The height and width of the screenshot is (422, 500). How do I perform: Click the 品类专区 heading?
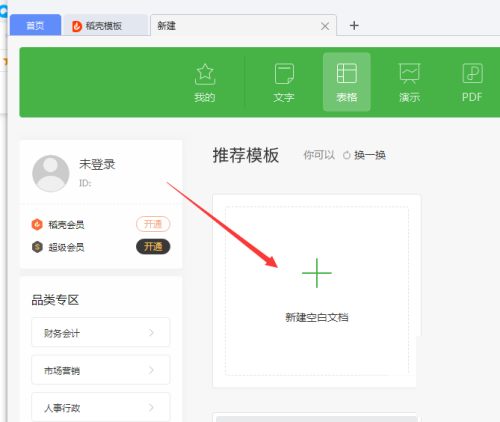(55, 300)
